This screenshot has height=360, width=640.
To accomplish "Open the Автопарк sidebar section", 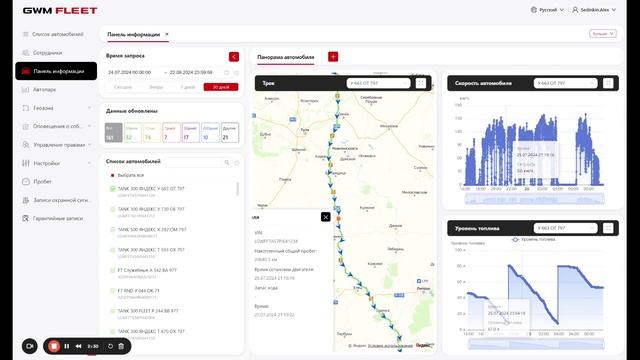I will 40,89.
